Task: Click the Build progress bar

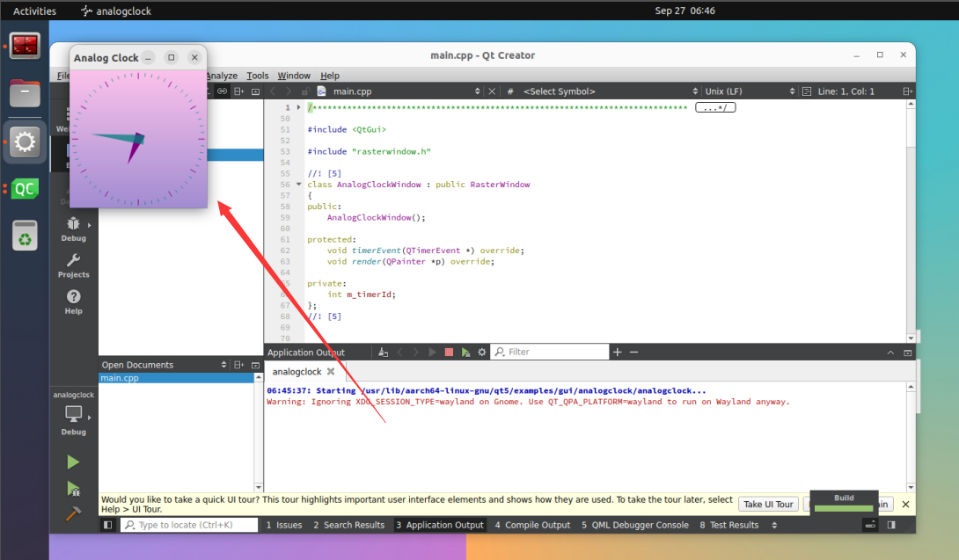Action: 844,508
